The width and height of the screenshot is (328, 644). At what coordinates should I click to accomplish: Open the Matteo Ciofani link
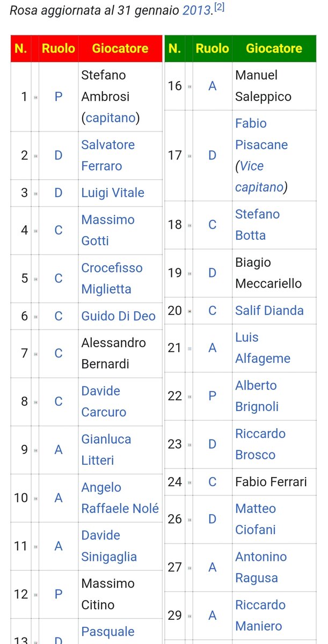[x=256, y=519]
